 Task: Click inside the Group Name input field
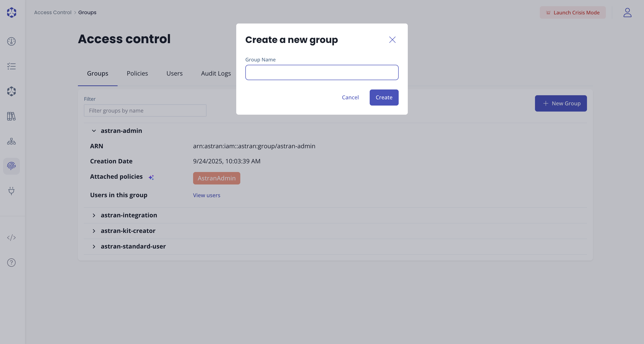pos(322,72)
